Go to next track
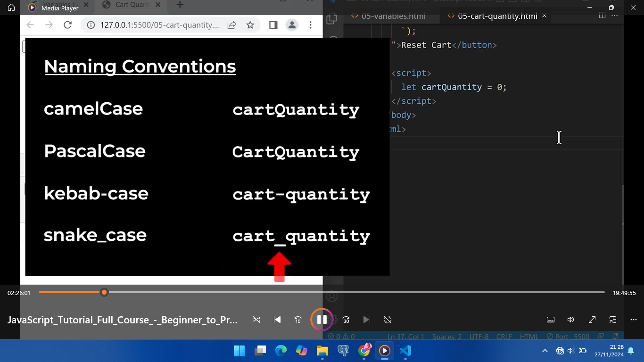Image resolution: width=644 pixels, height=362 pixels. [367, 320]
